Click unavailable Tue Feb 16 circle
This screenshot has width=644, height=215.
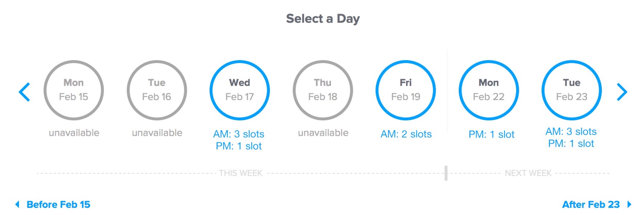(x=157, y=90)
